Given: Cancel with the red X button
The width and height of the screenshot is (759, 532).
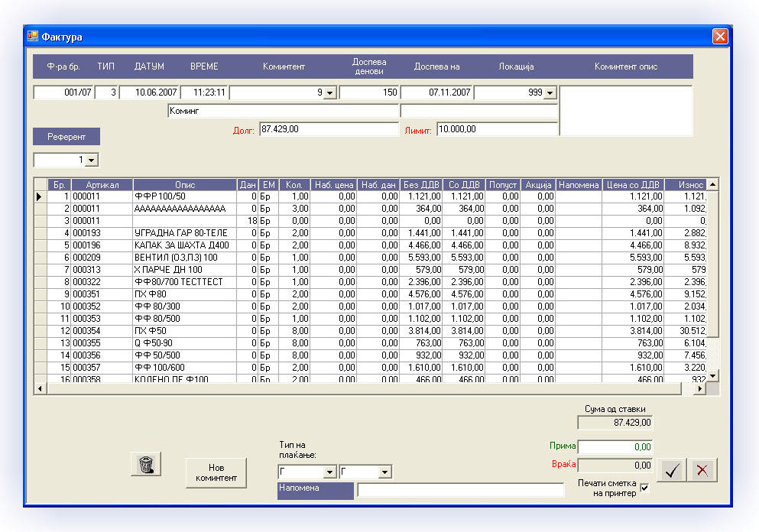Looking at the screenshot, I should [703, 471].
